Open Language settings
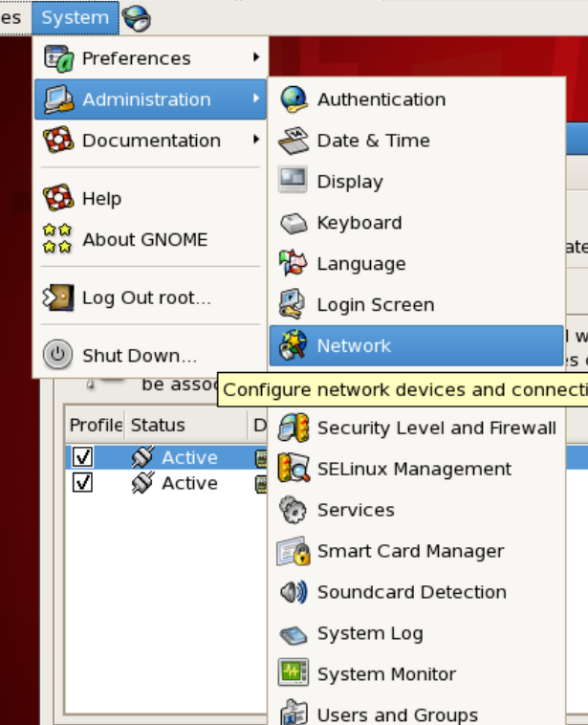This screenshot has width=588, height=725. [x=417, y=264]
